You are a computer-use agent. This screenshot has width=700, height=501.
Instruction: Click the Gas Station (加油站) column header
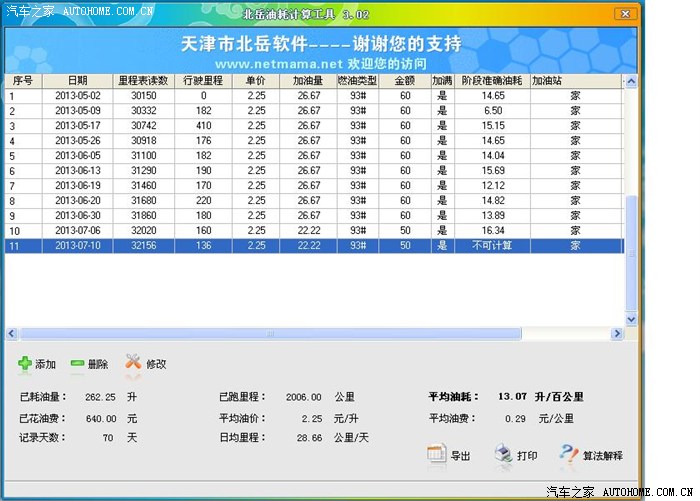tap(546, 79)
